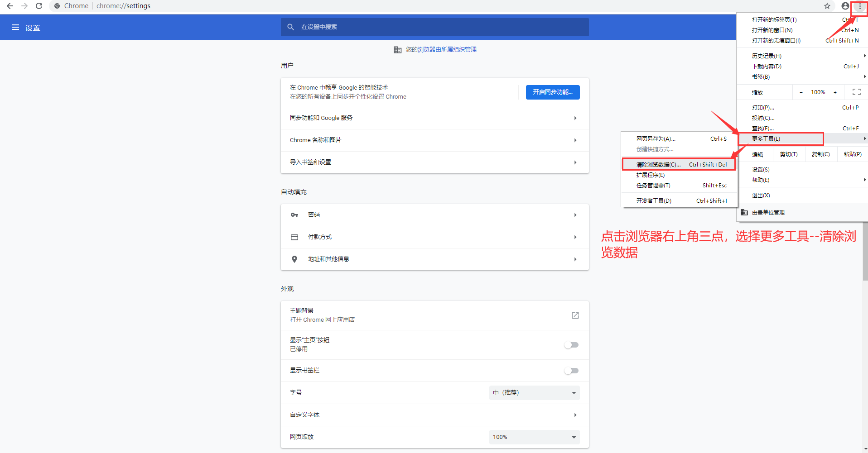Click the turn on sync button
The width and height of the screenshot is (868, 453).
click(552, 92)
